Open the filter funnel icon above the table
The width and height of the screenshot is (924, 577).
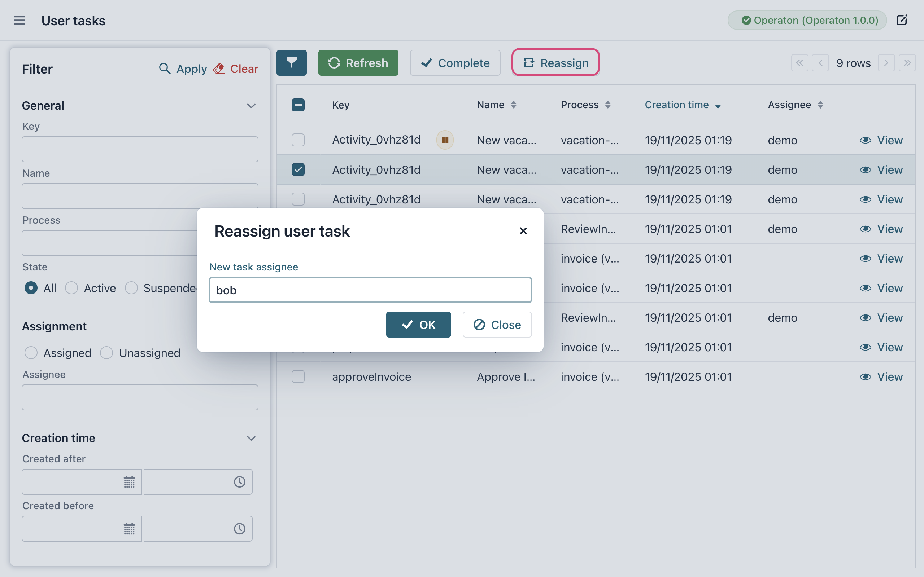291,63
